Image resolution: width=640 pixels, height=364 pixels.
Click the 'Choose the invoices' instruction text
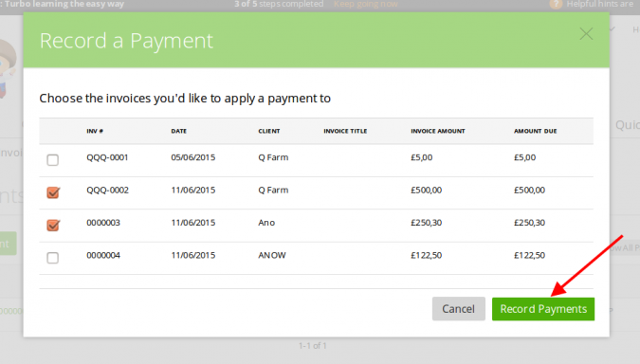click(x=185, y=99)
